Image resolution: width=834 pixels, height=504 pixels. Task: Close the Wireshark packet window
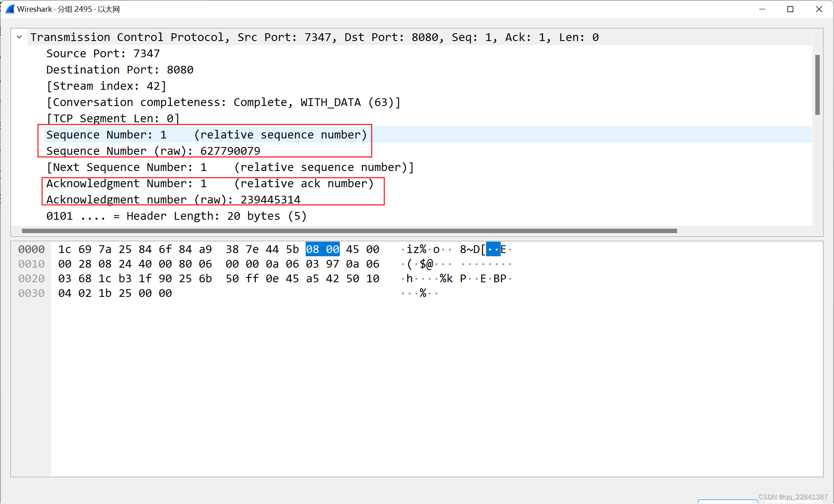(819, 9)
